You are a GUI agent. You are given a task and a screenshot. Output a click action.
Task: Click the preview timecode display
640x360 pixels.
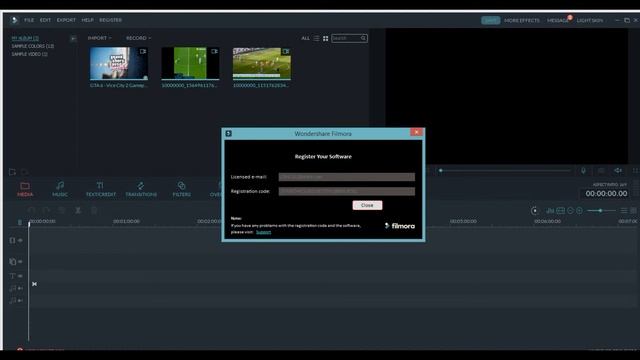606,193
